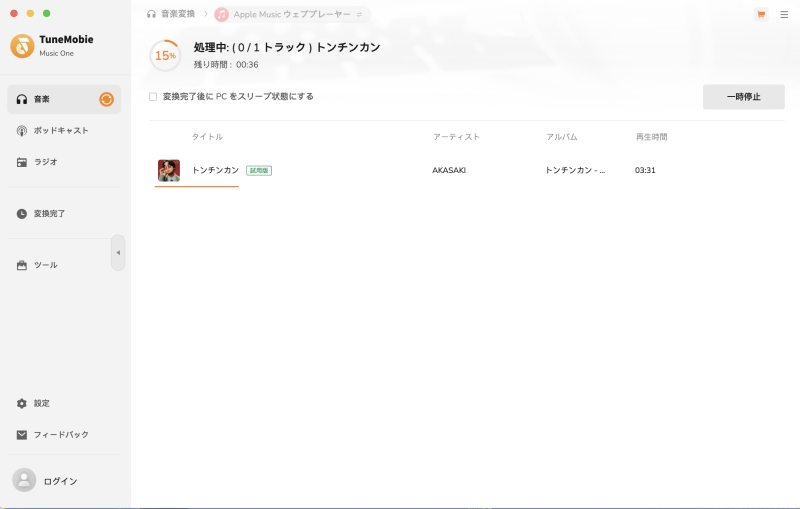Click the album cell トンチンカン - ...
This screenshot has height=509, width=800.
[x=575, y=170]
